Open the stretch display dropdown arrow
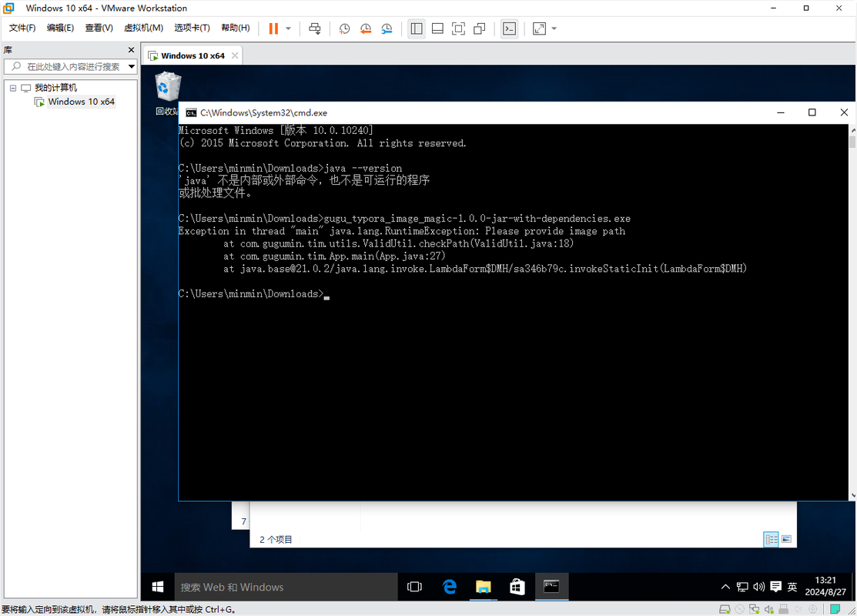The height and width of the screenshot is (616, 857). click(554, 28)
